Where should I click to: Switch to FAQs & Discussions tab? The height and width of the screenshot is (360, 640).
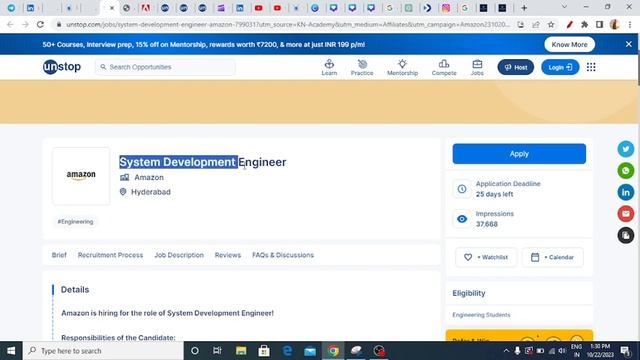[283, 255]
